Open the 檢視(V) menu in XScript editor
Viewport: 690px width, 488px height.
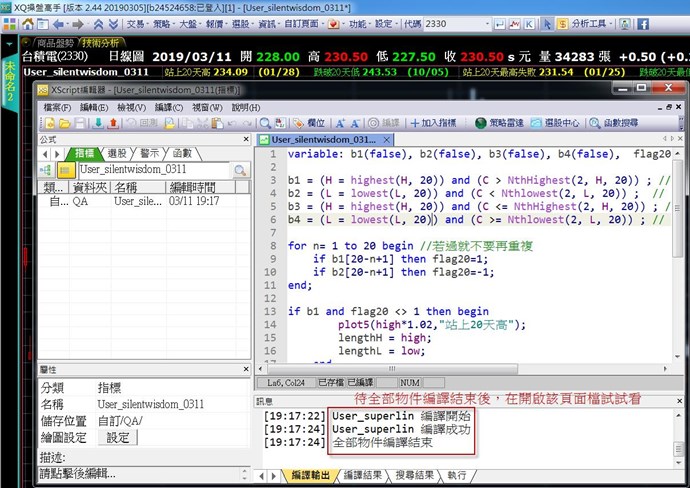coord(130,107)
